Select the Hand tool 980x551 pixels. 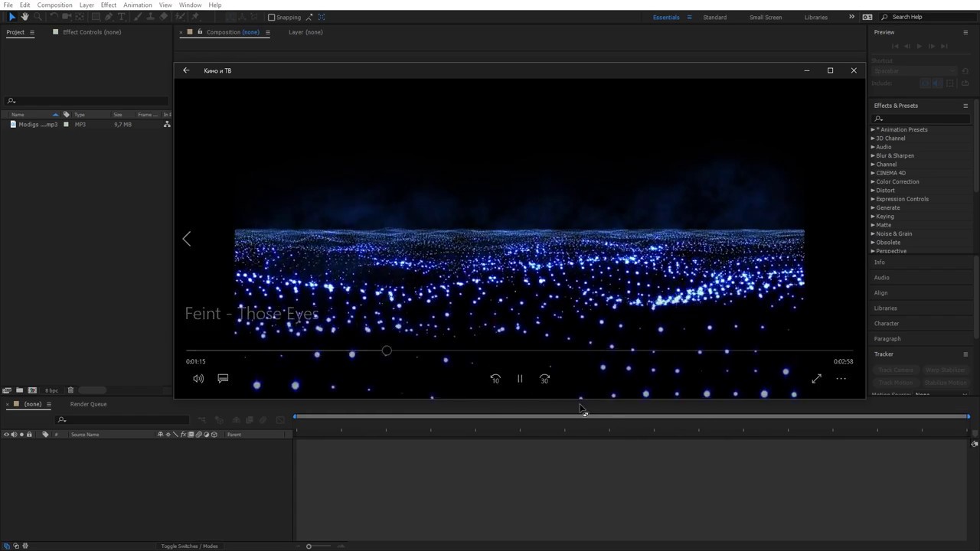(x=24, y=17)
